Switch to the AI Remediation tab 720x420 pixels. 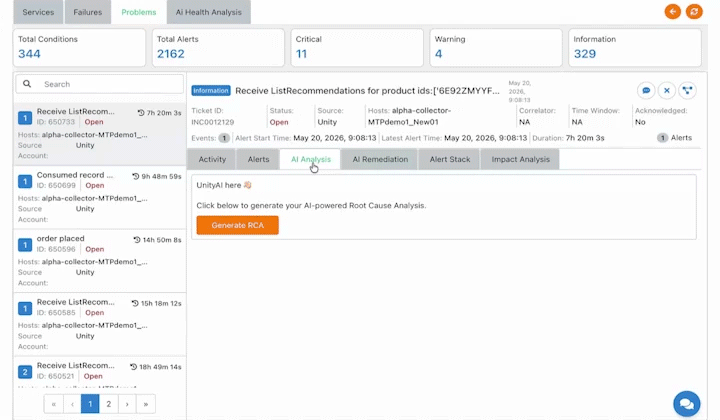coord(380,159)
